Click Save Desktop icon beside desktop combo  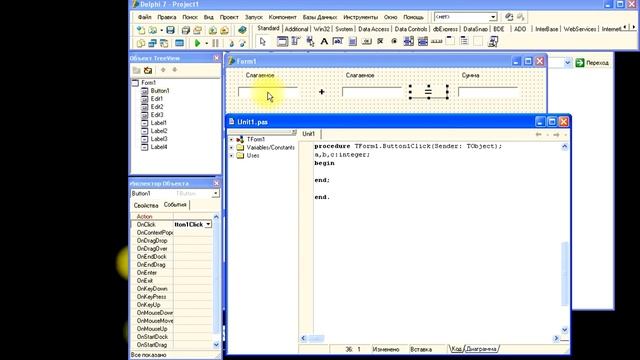[x=509, y=17]
